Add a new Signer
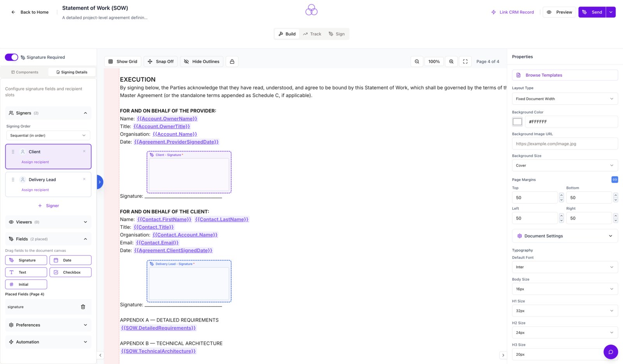This screenshot has width=623, height=364. pyautogui.click(x=48, y=206)
